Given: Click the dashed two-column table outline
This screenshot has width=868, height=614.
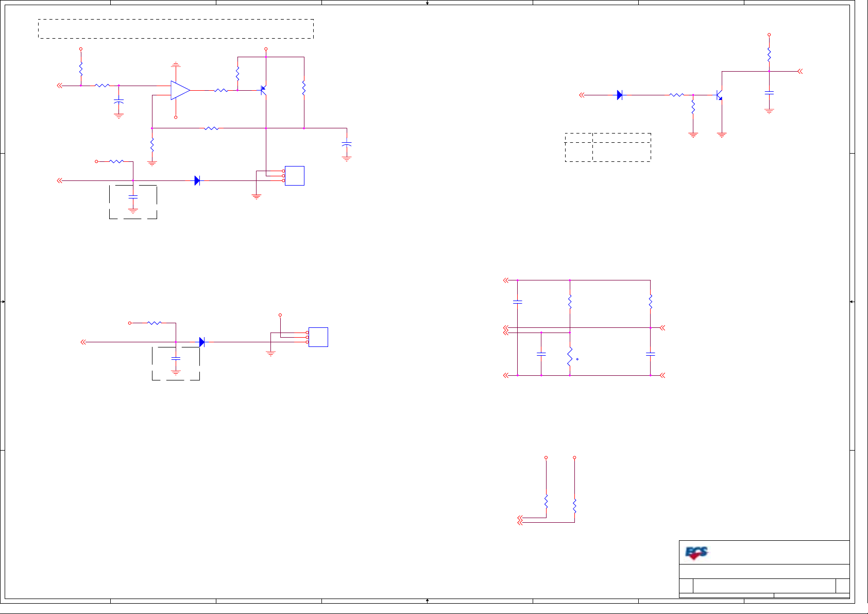Looking at the screenshot, I should (608, 147).
